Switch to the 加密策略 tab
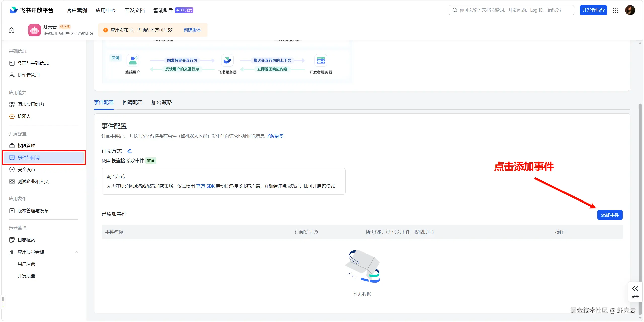 pyautogui.click(x=162, y=103)
